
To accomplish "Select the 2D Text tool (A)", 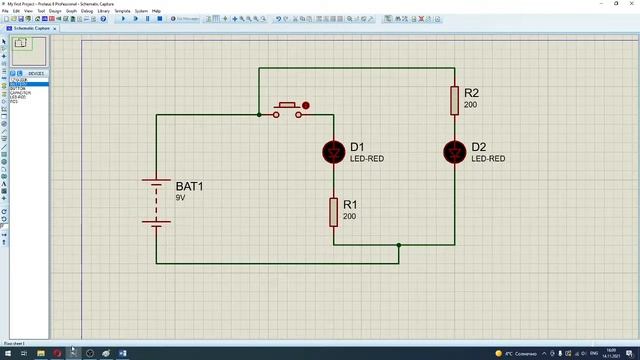I will pos(4,184).
